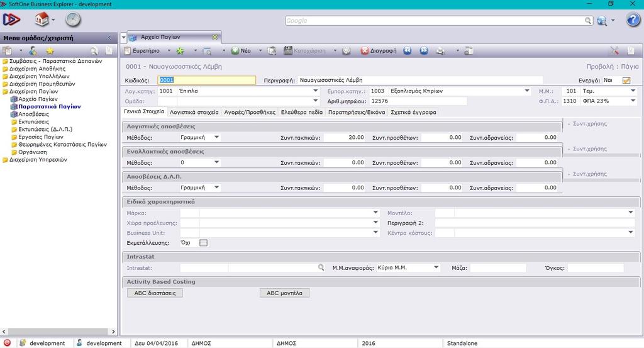
Task: Collapse the menu panel with the chevron
Action: point(109,38)
